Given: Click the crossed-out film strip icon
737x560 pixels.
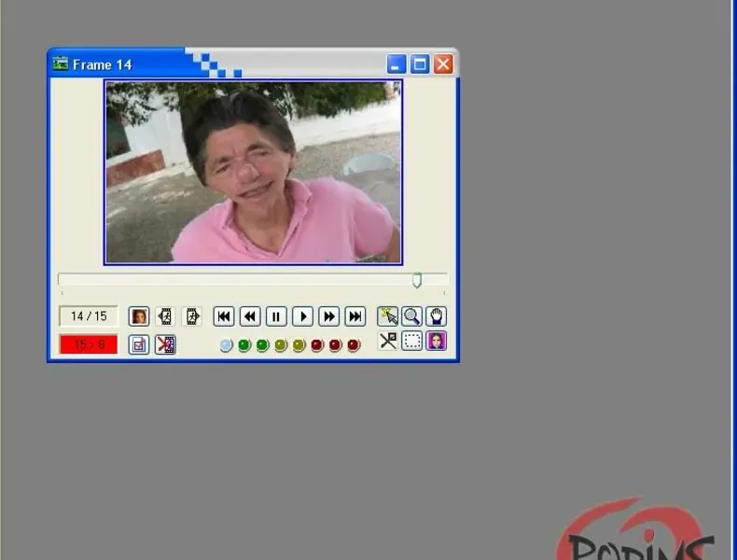Looking at the screenshot, I should [x=165, y=344].
